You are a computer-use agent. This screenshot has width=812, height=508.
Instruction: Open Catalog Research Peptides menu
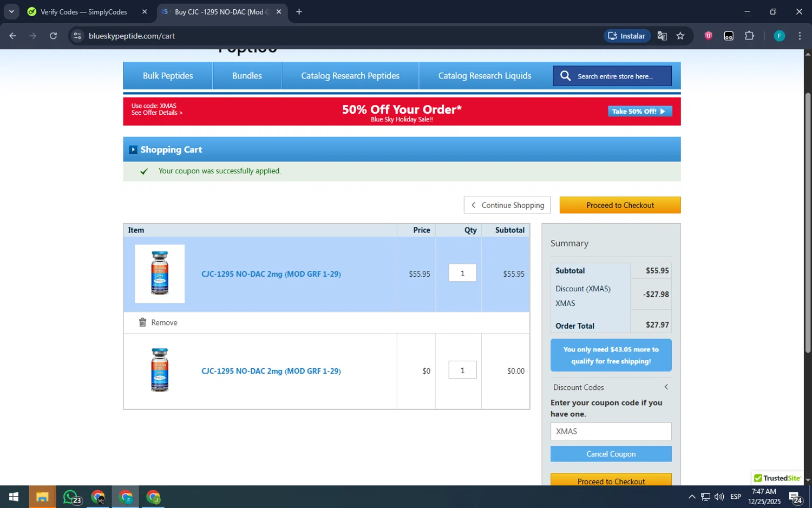tap(350, 76)
